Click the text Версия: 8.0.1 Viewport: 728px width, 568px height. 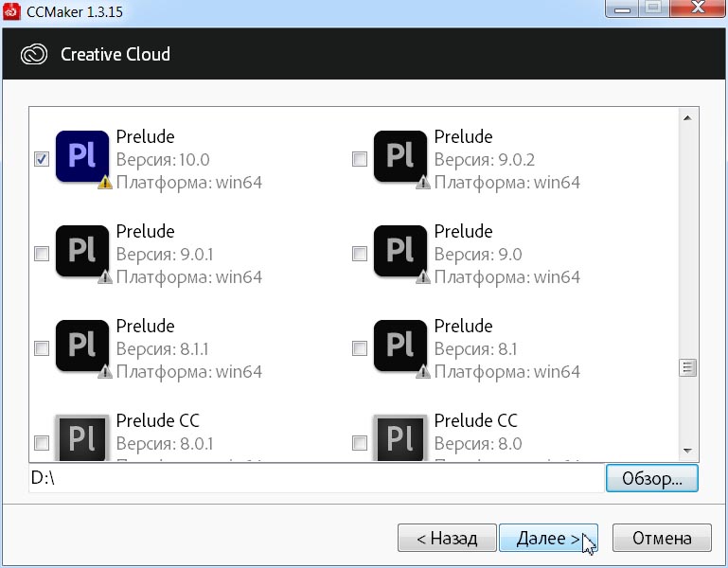[165, 444]
